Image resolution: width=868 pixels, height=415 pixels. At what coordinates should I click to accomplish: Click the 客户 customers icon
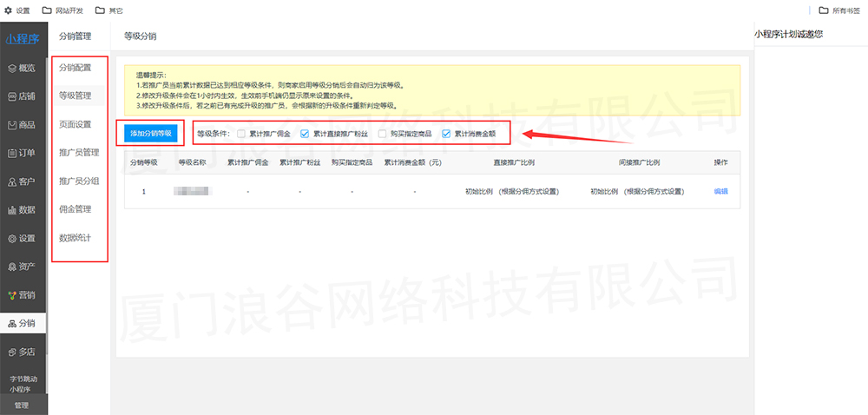click(x=11, y=182)
